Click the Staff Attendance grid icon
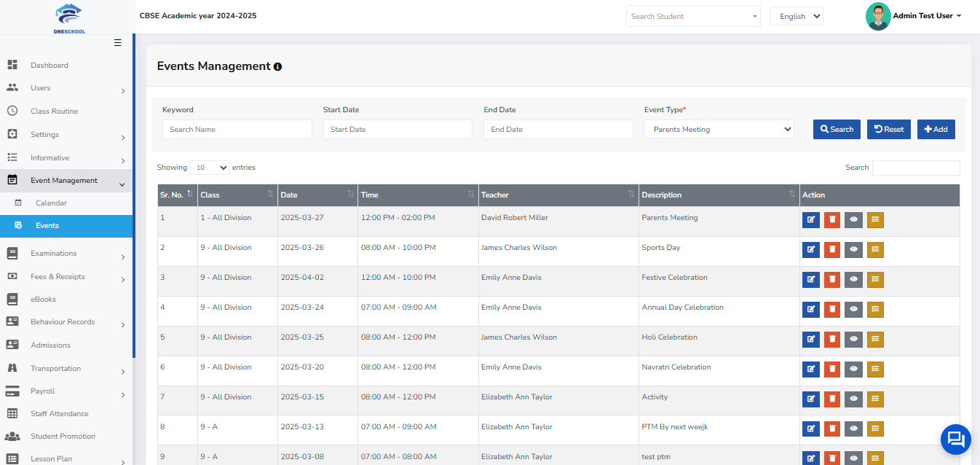 pyautogui.click(x=12, y=413)
